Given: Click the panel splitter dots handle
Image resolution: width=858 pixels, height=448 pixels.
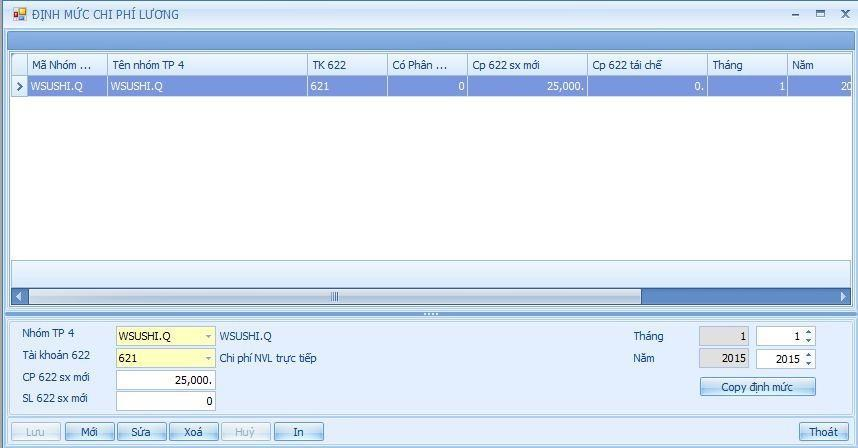Looking at the screenshot, I should tap(431, 314).
